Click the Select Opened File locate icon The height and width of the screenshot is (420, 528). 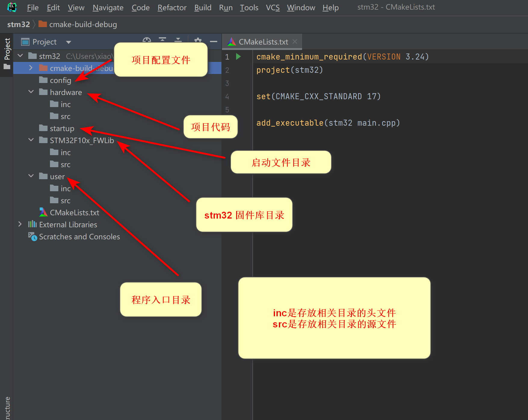pyautogui.click(x=147, y=40)
